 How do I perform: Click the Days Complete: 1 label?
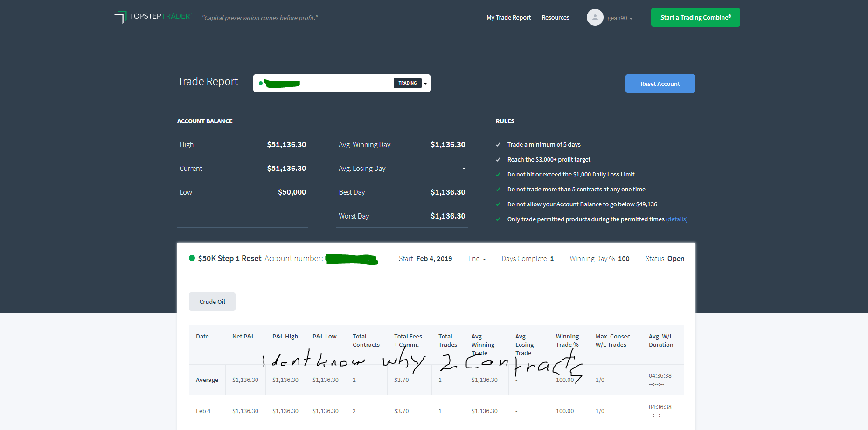[x=528, y=259]
